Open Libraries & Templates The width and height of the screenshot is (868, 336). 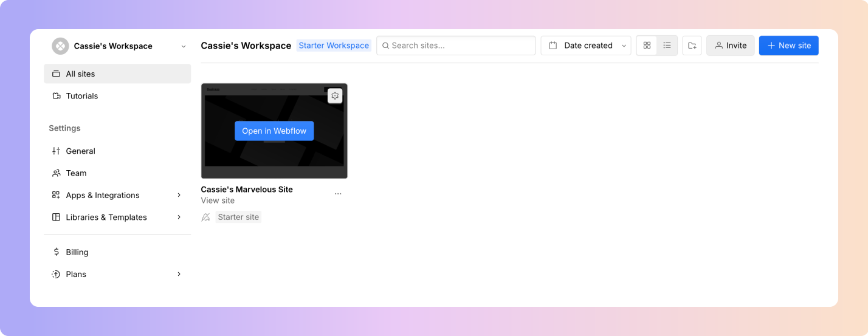(x=117, y=218)
